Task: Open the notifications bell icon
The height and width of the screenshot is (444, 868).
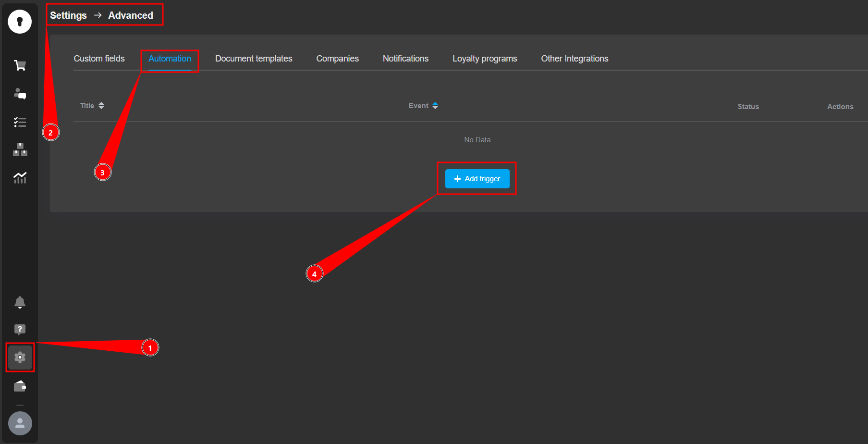Action: click(x=20, y=302)
